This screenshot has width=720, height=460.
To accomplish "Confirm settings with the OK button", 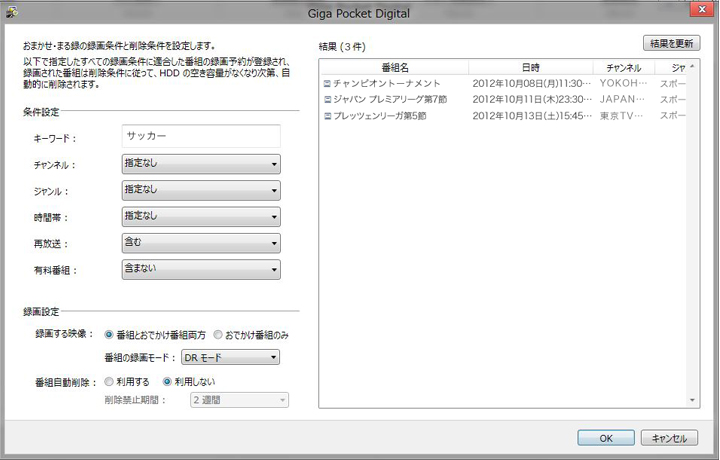I will tap(605, 438).
